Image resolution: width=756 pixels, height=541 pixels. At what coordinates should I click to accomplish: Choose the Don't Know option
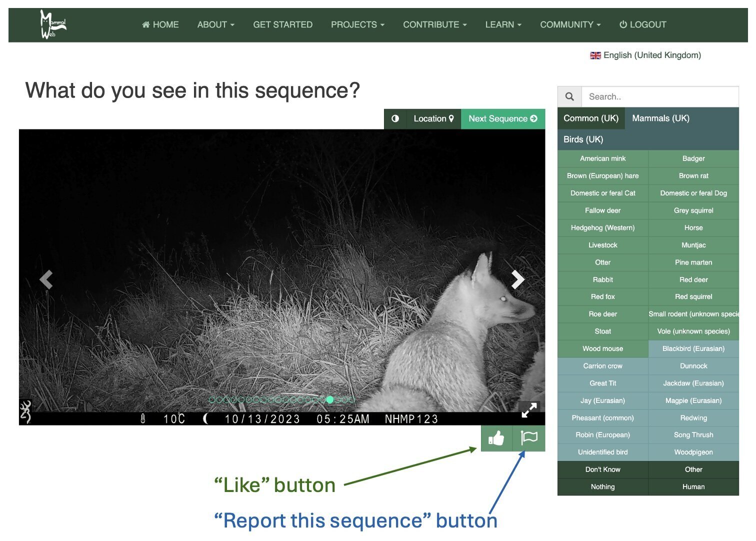602,469
